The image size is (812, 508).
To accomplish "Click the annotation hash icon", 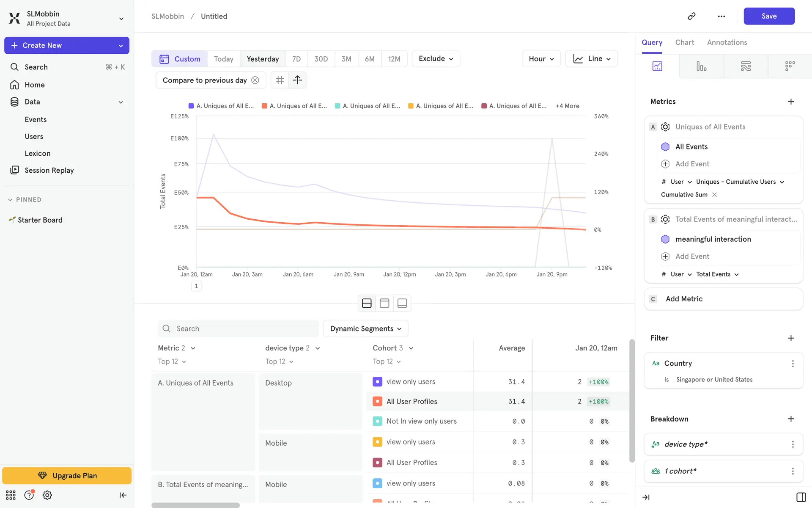I will 280,80.
